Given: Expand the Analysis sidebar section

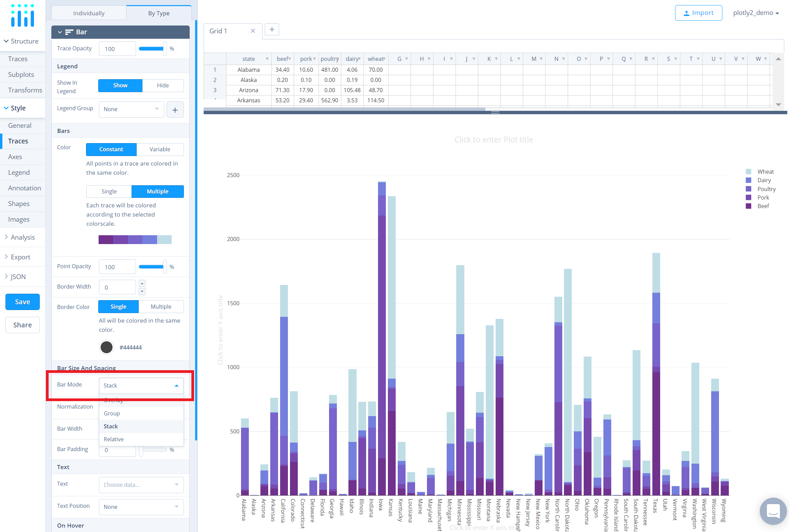Looking at the screenshot, I should point(22,237).
